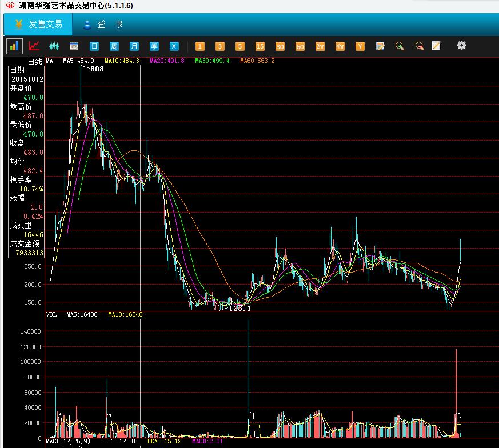499x448 pixels.
Task: Click the 140000 volume axis label
Action: tap(30, 331)
